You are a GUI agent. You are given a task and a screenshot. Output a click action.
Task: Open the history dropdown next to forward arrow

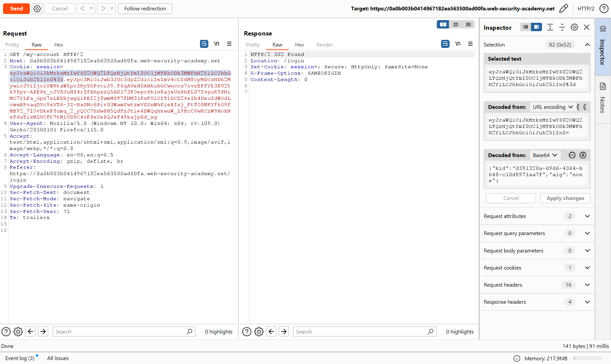click(x=112, y=9)
